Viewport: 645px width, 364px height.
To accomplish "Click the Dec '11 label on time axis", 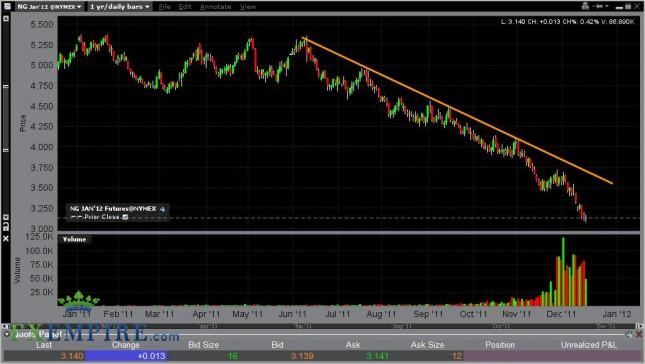I will pos(561,314).
